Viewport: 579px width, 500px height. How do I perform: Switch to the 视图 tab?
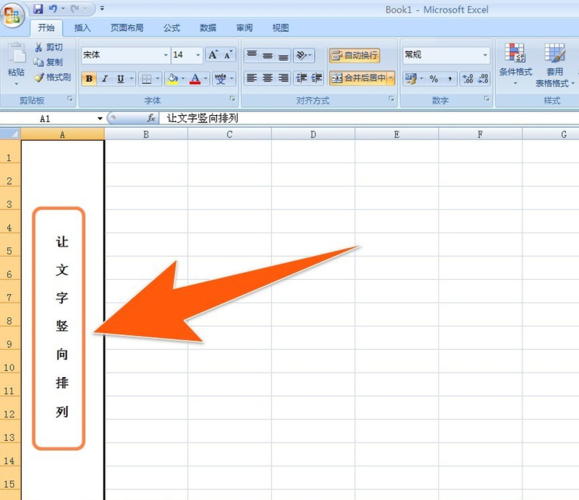[x=280, y=28]
